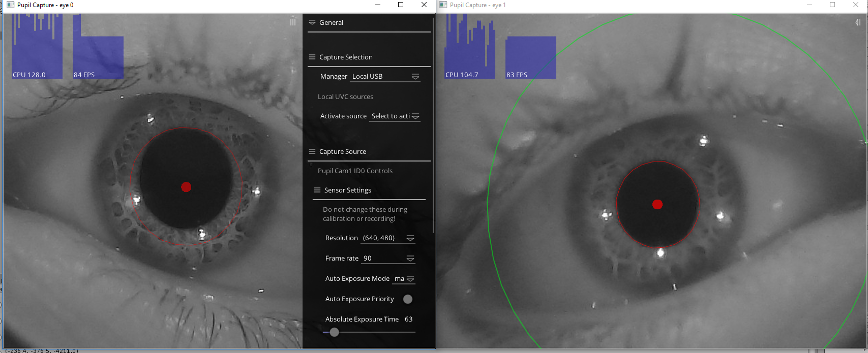Viewport: 868px width, 353px height.
Task: Collapse the Capture Source section
Action: [x=312, y=151]
